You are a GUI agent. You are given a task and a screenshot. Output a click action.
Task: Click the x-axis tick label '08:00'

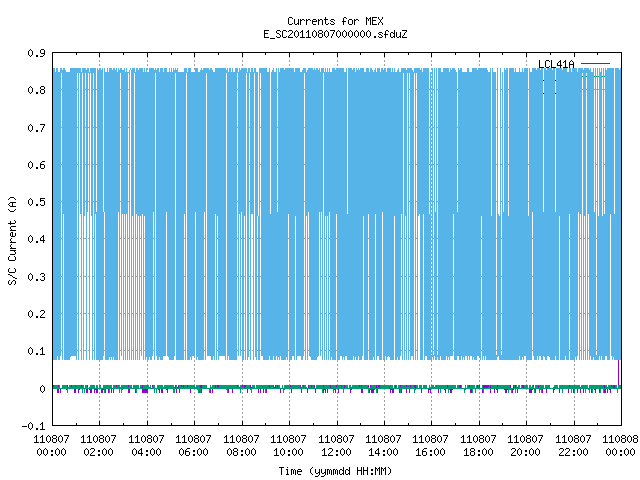(x=241, y=452)
